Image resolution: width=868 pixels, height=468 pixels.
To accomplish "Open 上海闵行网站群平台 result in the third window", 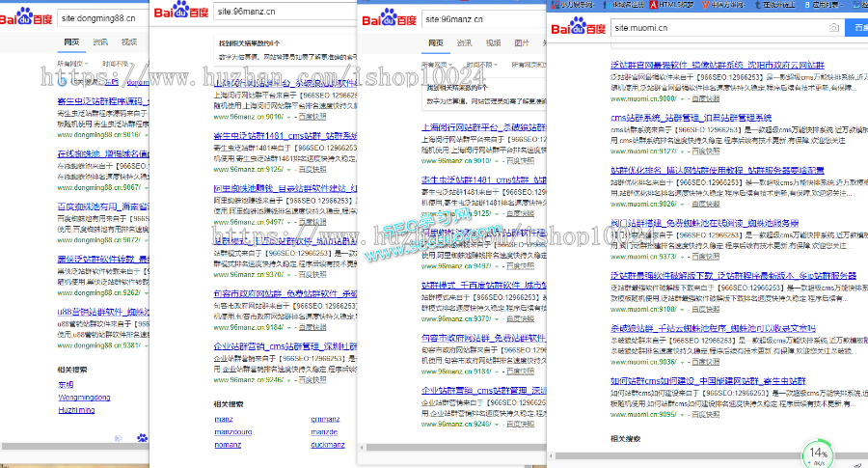I will tap(484, 127).
